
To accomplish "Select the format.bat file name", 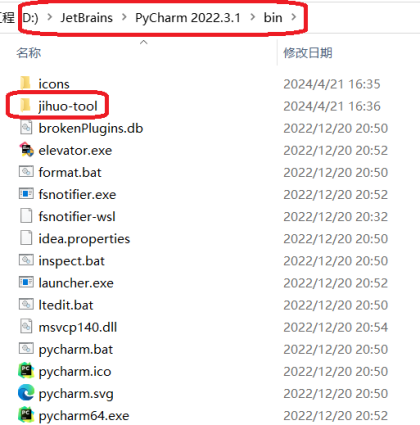I will pos(70,172).
